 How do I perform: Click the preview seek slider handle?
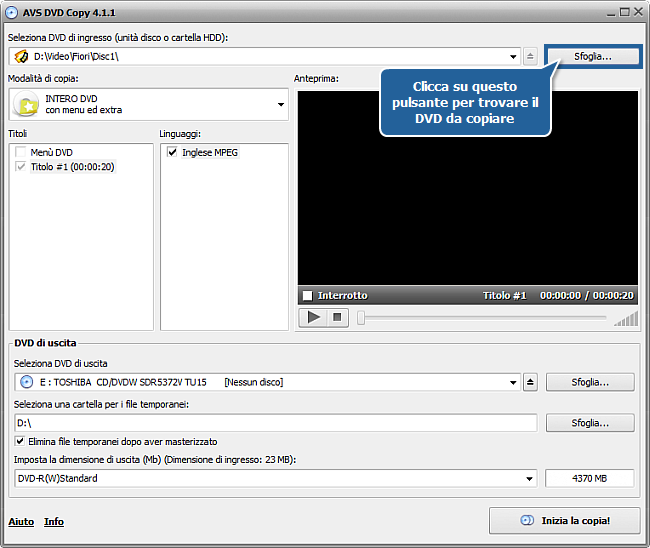[361, 318]
